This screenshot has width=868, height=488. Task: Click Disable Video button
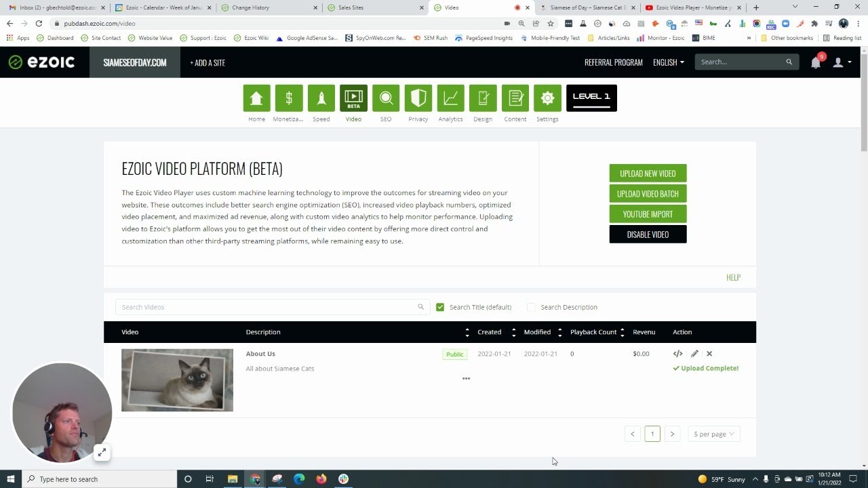(x=648, y=235)
